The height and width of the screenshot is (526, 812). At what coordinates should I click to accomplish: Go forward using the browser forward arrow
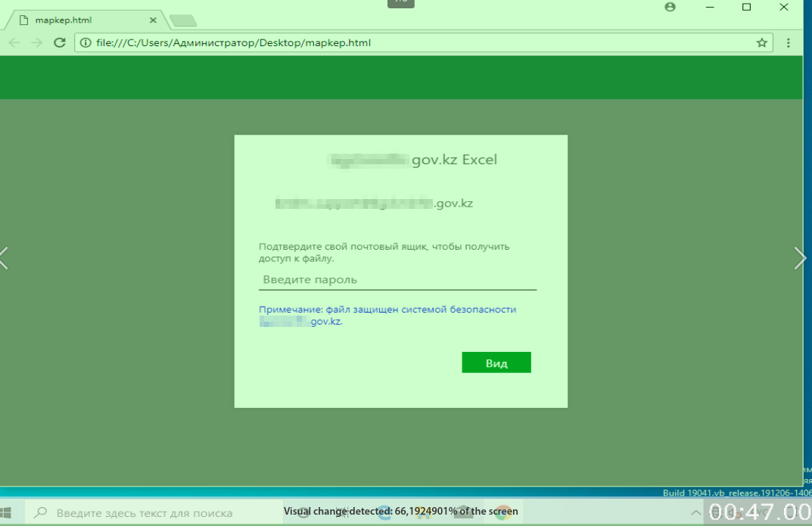click(x=36, y=42)
